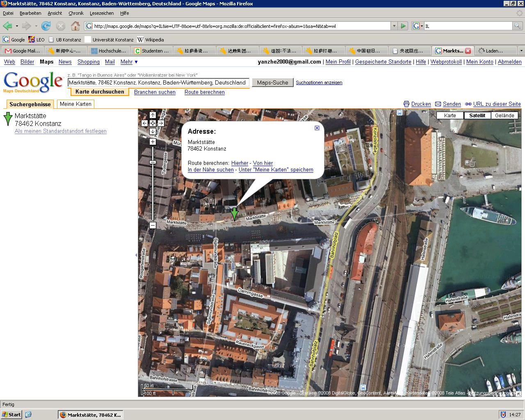Open search engine chooser dropdown
The width and height of the screenshot is (525, 420).
(x=418, y=26)
